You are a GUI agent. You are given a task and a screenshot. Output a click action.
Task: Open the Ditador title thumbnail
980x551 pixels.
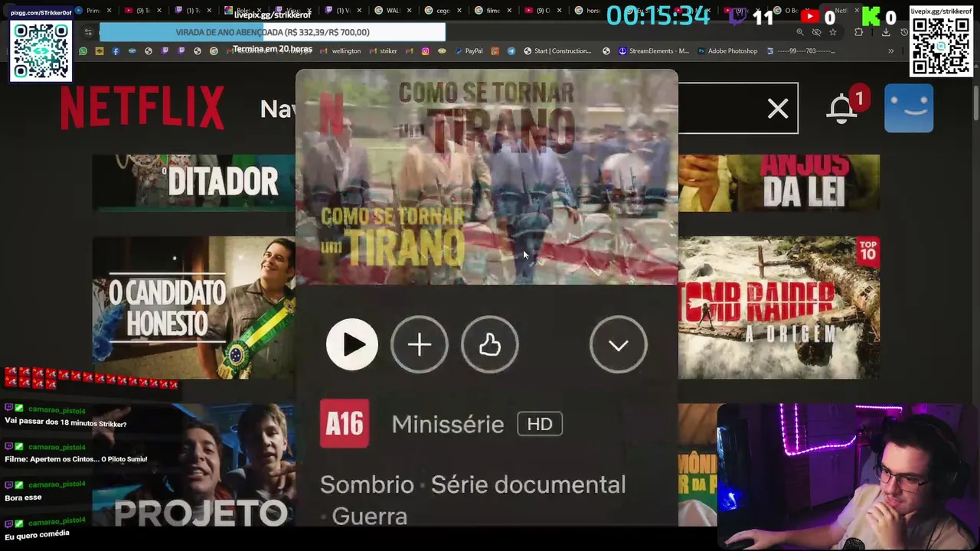click(x=194, y=182)
